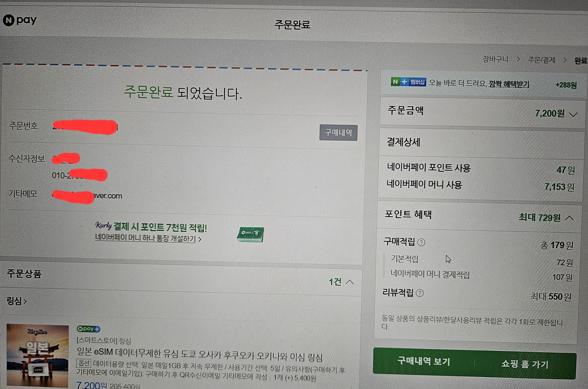
Task: Collapse the 주문상품 1건 list chevron
Action: pyautogui.click(x=349, y=282)
